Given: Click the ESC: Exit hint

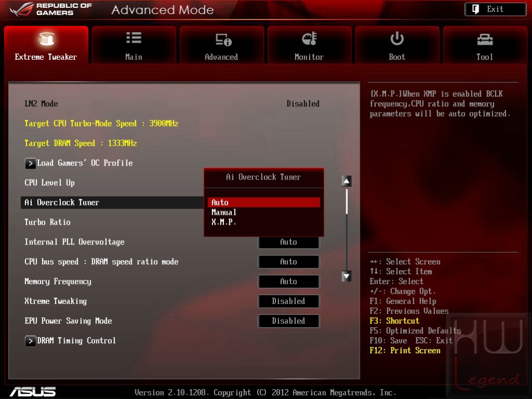Looking at the screenshot, I should coord(434,340).
